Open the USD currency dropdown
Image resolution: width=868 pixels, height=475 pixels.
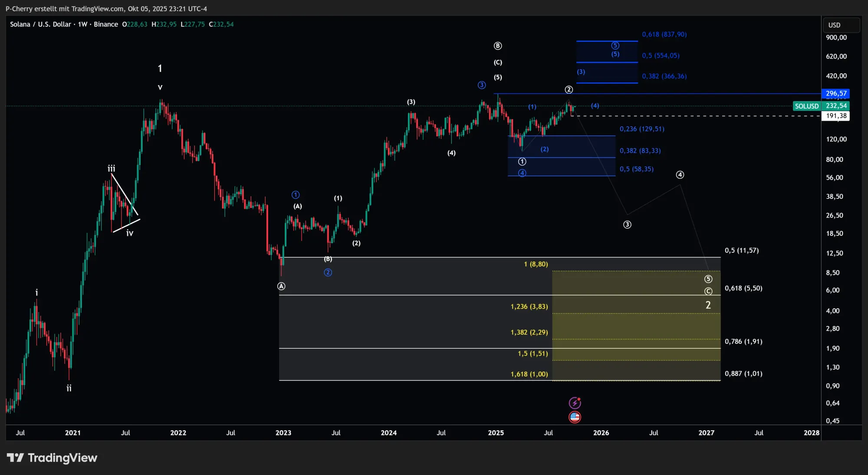[841, 25]
